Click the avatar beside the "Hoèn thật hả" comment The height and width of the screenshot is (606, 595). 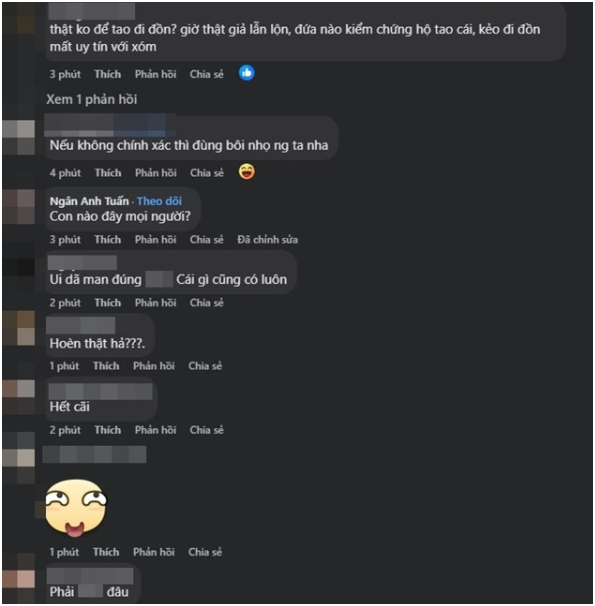click(x=19, y=328)
